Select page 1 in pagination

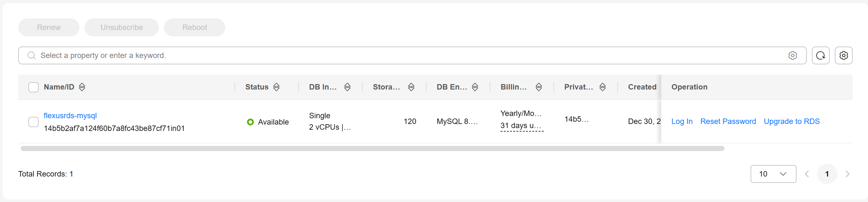pos(827,174)
